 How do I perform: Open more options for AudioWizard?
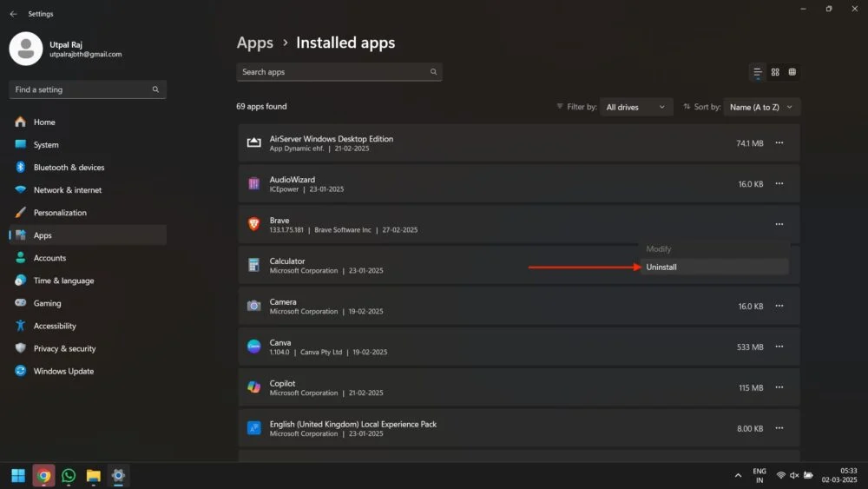[x=779, y=184]
